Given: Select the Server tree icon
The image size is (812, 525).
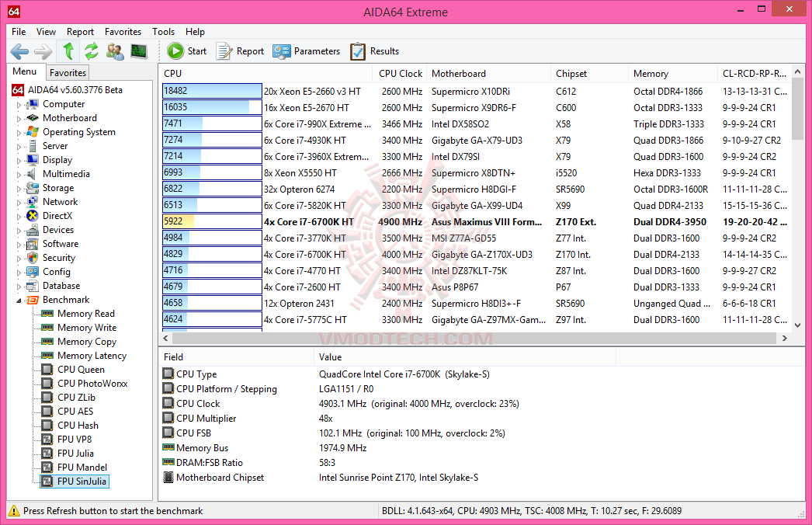Looking at the screenshot, I should [x=33, y=146].
